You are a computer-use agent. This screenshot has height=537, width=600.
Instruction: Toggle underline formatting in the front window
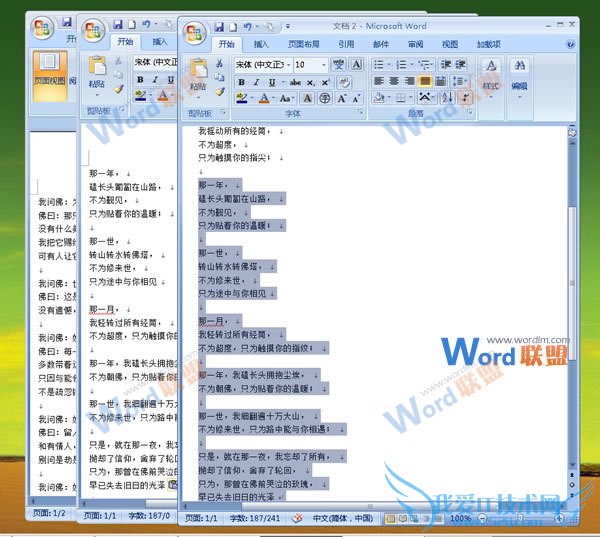pos(274,81)
